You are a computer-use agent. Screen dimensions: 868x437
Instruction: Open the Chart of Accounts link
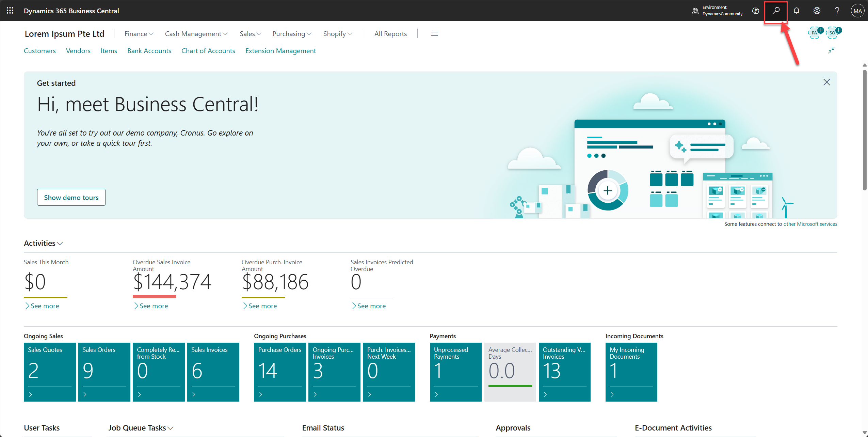(208, 51)
